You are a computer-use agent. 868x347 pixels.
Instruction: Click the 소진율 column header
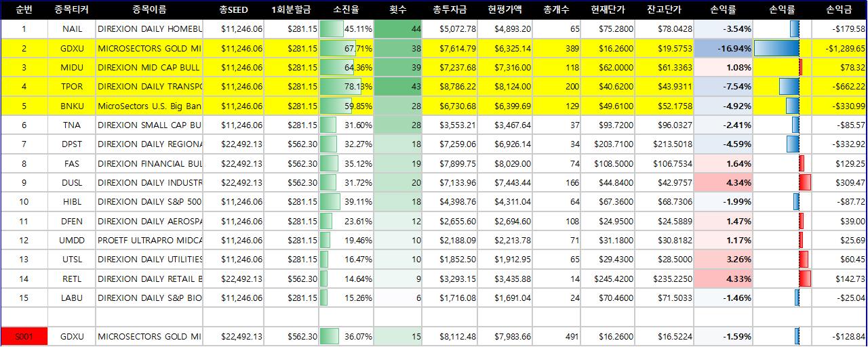pyautogui.click(x=347, y=10)
